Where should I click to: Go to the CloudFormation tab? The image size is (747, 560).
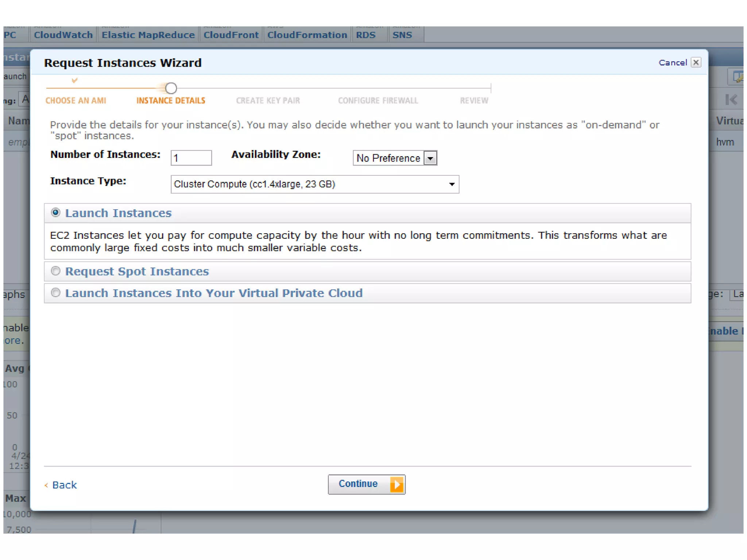coord(307,35)
